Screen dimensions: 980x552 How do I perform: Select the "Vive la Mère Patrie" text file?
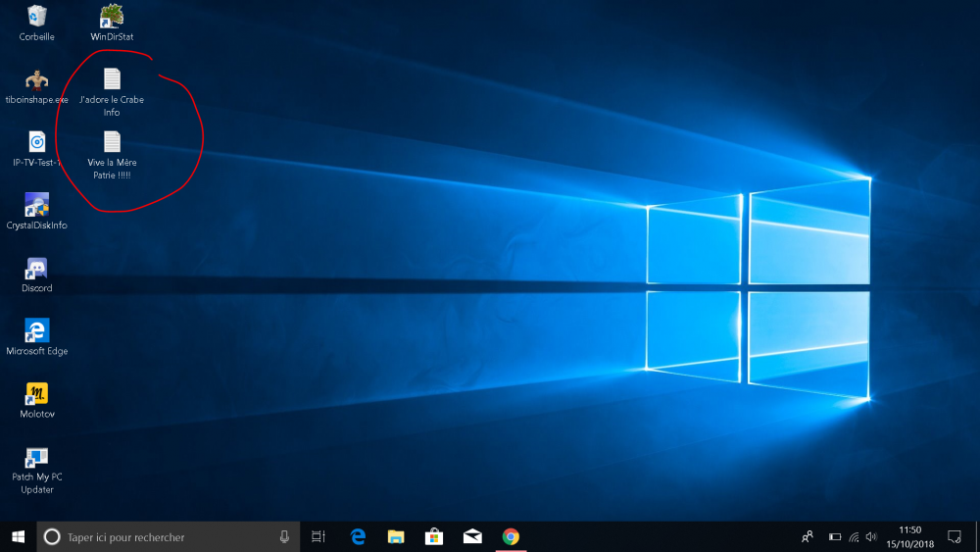tap(112, 143)
